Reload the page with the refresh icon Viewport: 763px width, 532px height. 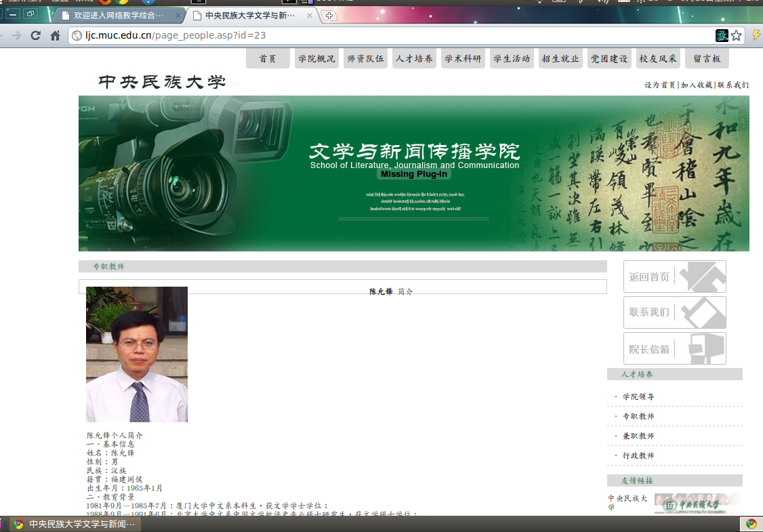click(35, 35)
